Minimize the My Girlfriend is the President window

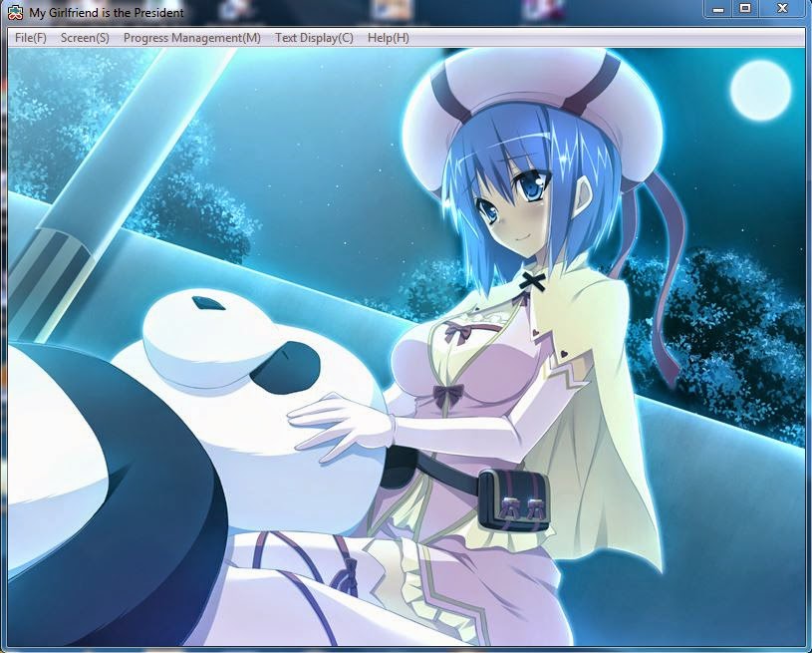tap(717, 9)
